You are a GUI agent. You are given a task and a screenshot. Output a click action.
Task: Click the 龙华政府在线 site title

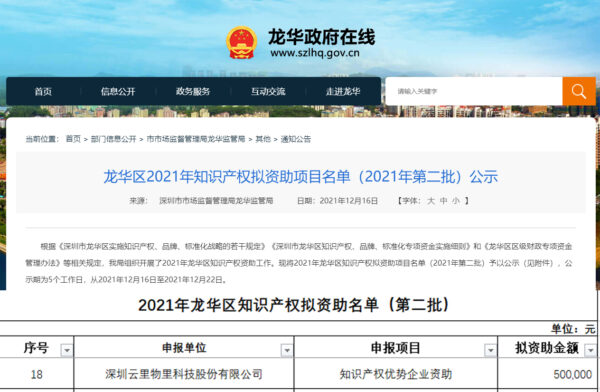pos(321,37)
